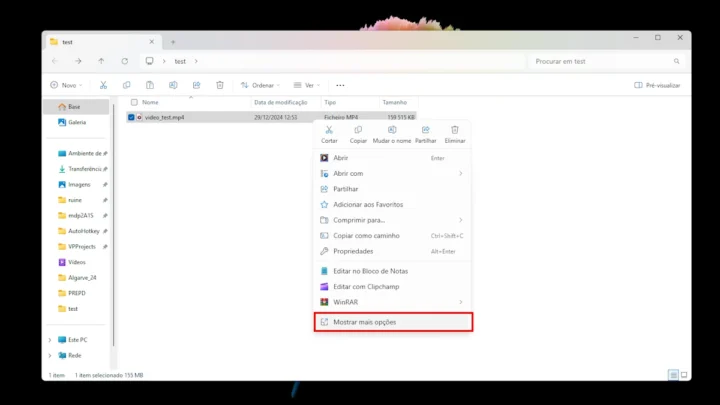Click Partilhar icon at context menu top
Image resolution: width=720 pixels, height=405 pixels.
426,130
